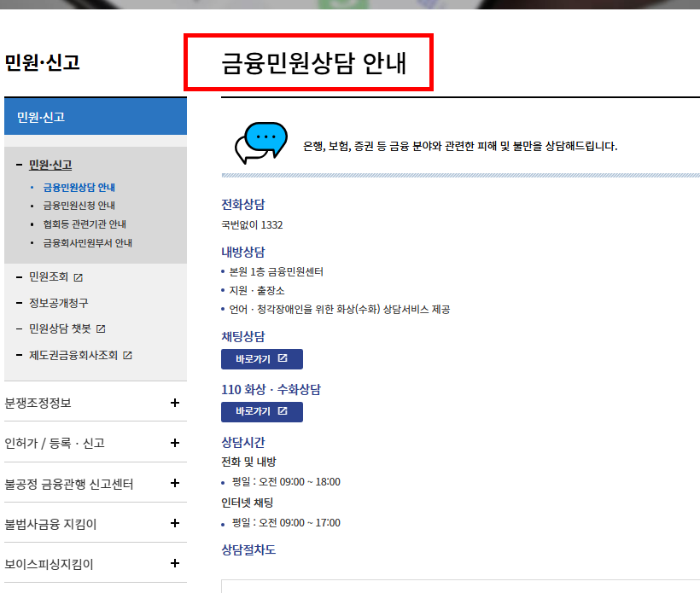The height and width of the screenshot is (593, 700).
Task: Select the highlighted 금융민원상담 안내 item
Action: click(82, 186)
